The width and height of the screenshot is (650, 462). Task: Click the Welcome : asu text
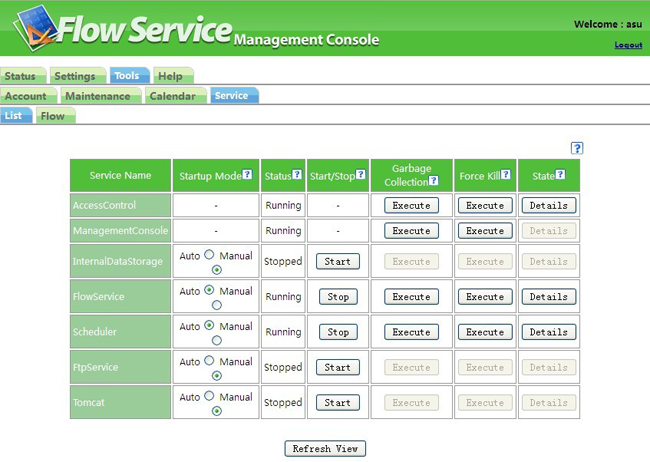click(608, 24)
